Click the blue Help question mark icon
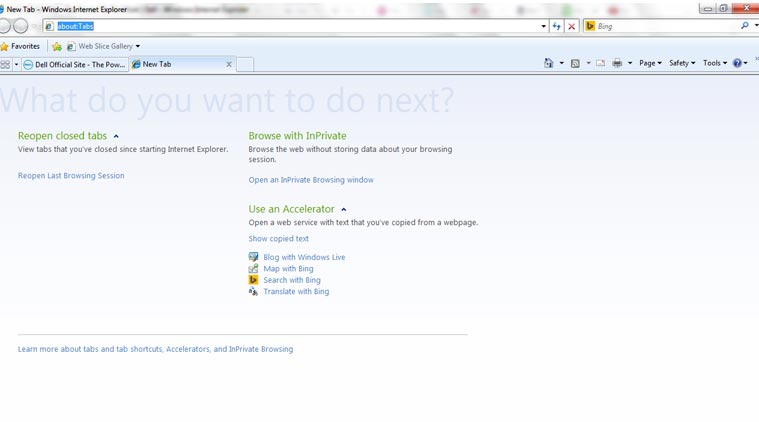759x422 pixels. coord(737,63)
